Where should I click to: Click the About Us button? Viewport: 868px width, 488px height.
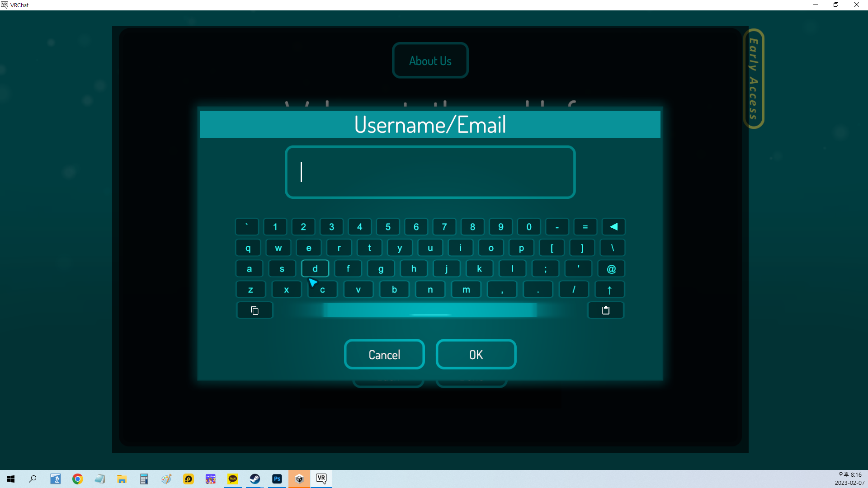tap(430, 61)
